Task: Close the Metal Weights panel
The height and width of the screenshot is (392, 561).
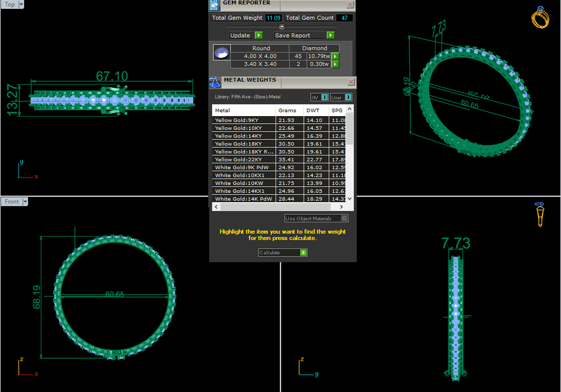Action: click(351, 82)
